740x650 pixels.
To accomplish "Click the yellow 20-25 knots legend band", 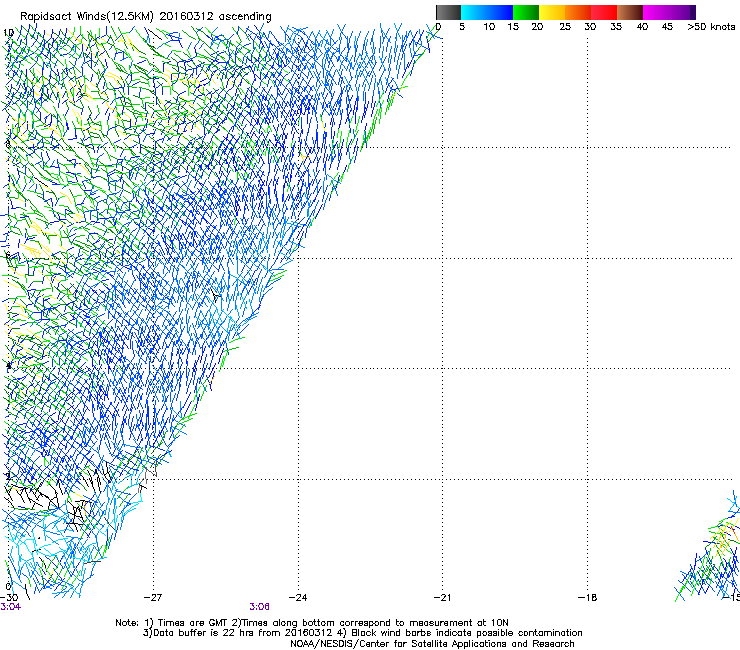I will pos(552,12).
